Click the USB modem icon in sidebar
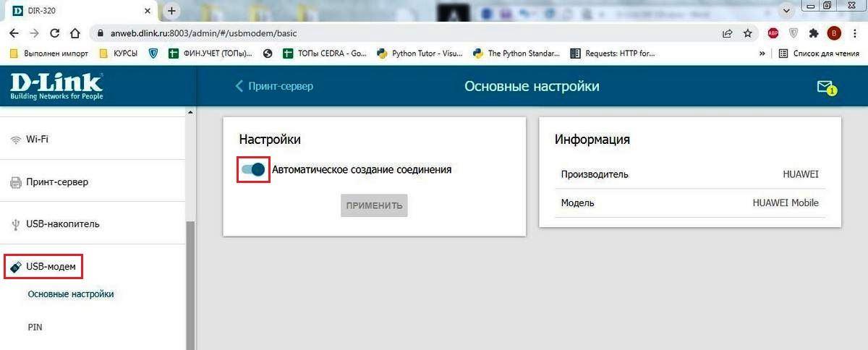The height and width of the screenshot is (350, 868). [16, 267]
